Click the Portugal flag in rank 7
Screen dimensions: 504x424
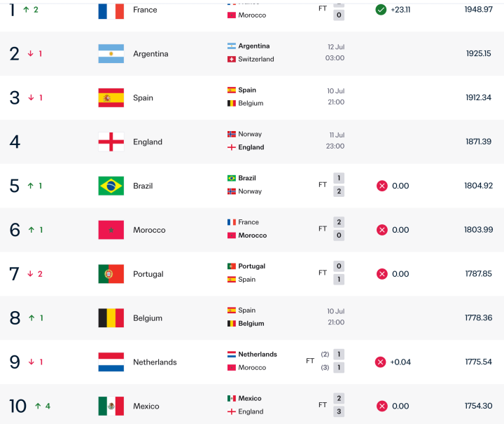(111, 274)
